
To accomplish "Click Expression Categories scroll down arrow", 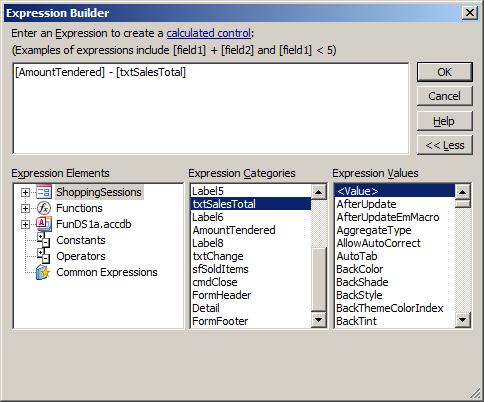I will click(319, 320).
